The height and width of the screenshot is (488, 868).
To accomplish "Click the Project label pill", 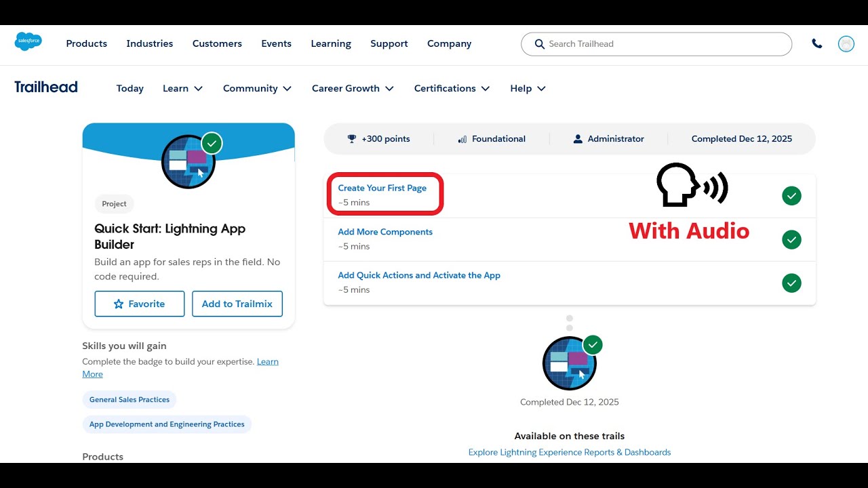I will pyautogui.click(x=114, y=204).
